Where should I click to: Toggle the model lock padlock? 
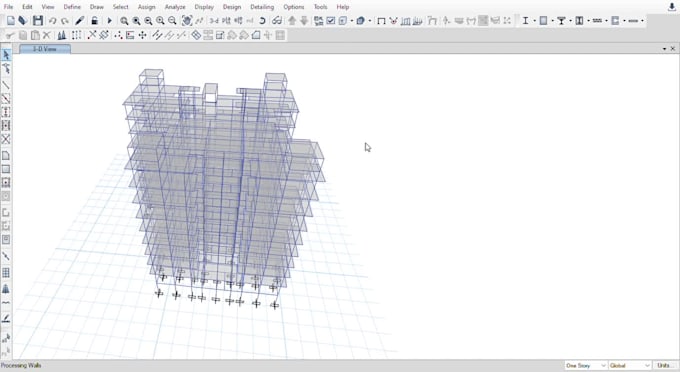pos(94,20)
